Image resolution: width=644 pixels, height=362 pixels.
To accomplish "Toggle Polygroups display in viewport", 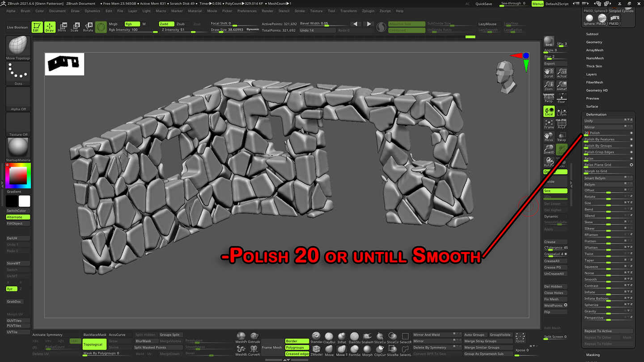I will (x=298, y=347).
